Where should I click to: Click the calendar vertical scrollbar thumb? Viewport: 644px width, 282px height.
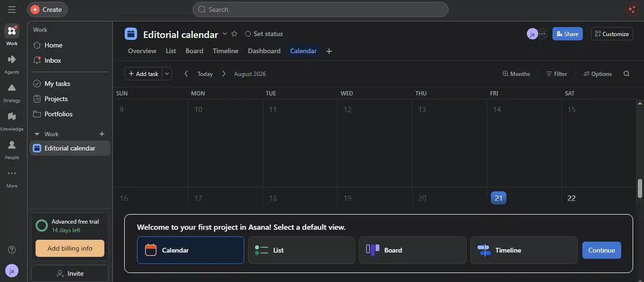pyautogui.click(x=640, y=188)
